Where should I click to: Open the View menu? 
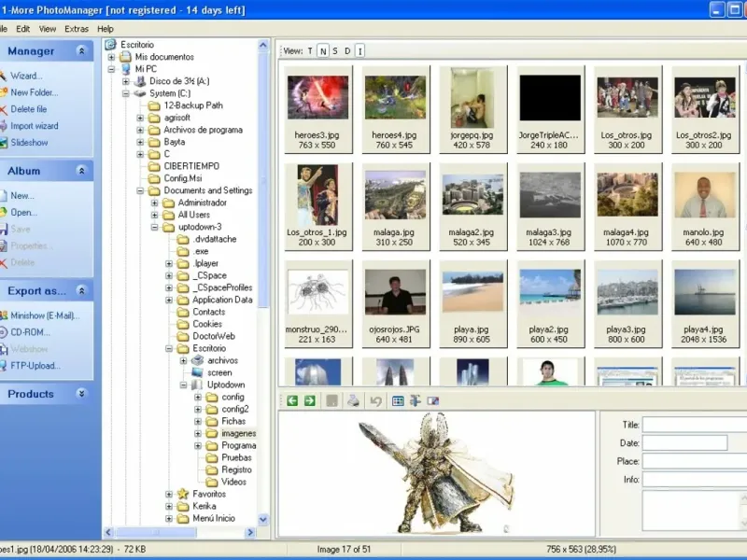[48, 29]
